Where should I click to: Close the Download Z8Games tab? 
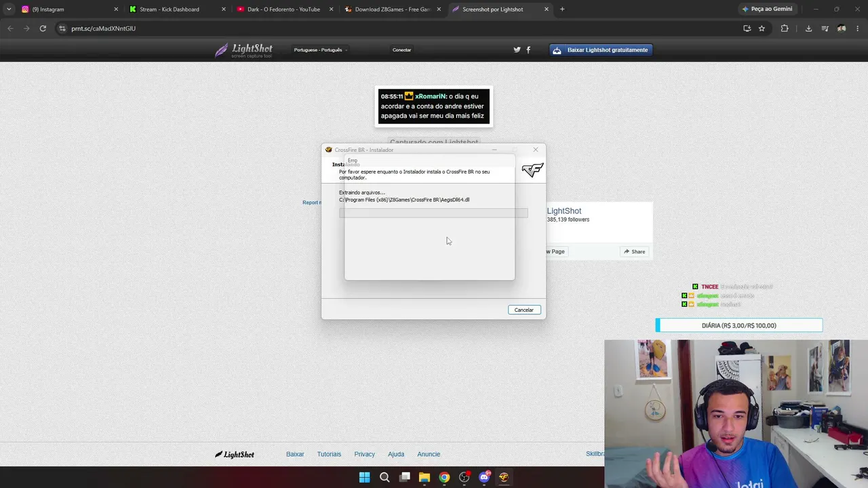(x=439, y=9)
